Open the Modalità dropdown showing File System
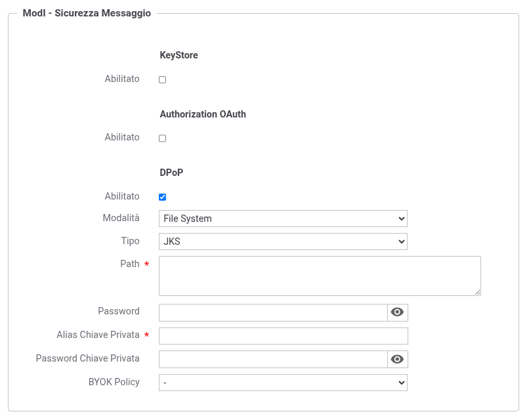The image size is (529, 420). click(x=283, y=219)
